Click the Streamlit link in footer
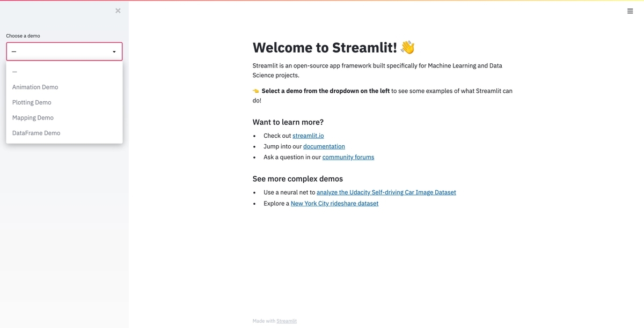Viewport: 644px width, 328px height. click(287, 321)
